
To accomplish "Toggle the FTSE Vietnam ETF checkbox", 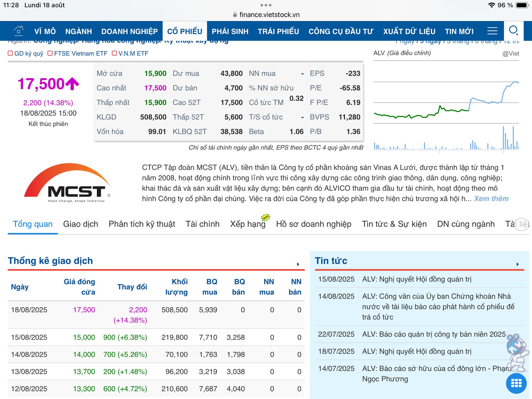I will (x=50, y=53).
